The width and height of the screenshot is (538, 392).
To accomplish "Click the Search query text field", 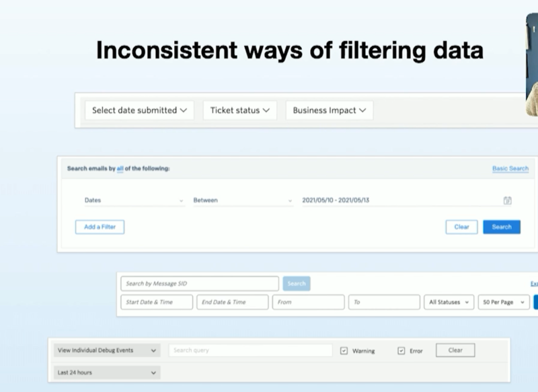I will tap(250, 350).
